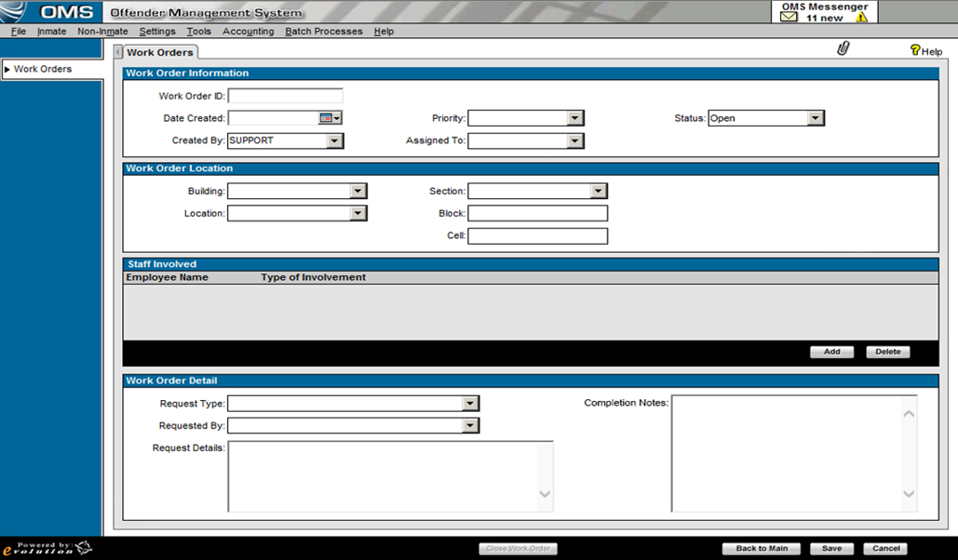
Task: Select Work Orders in the sidebar
Action: click(43, 69)
